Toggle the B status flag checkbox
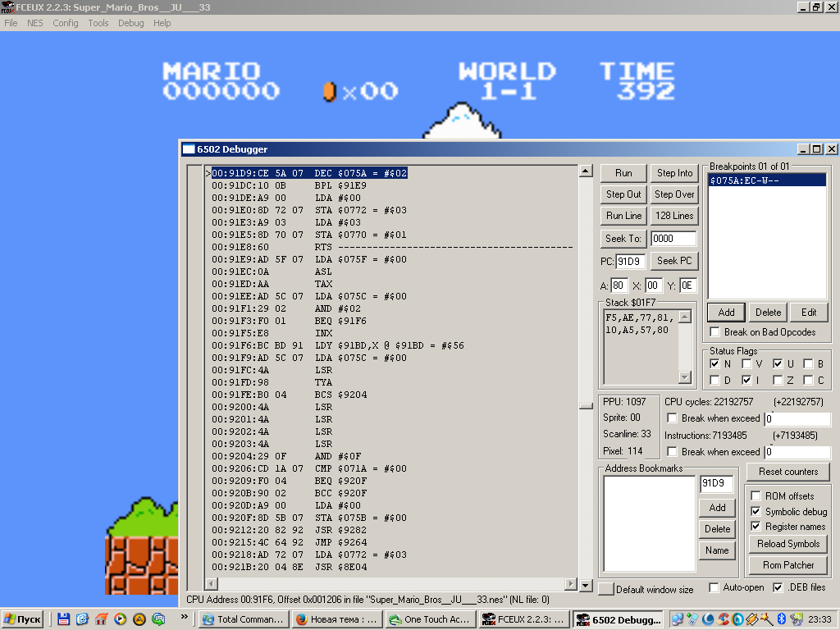This screenshot has height=630, width=840. 808,363
